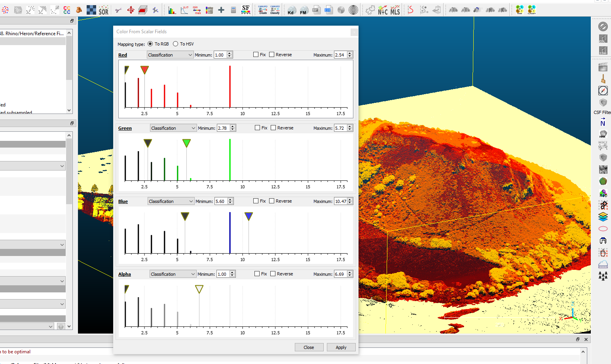
Task: Click the Blue Minimum value field
Action: click(x=220, y=201)
